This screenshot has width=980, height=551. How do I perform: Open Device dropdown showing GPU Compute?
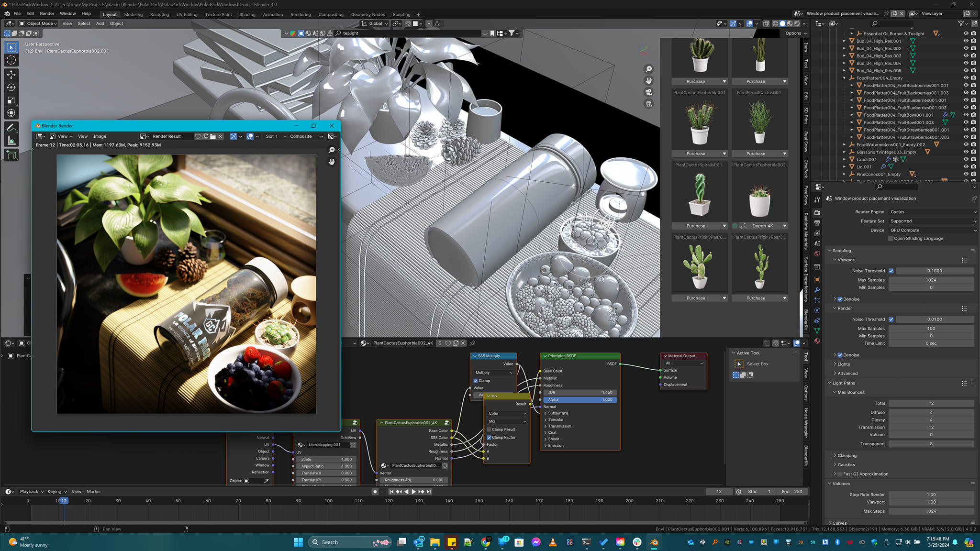pyautogui.click(x=933, y=230)
